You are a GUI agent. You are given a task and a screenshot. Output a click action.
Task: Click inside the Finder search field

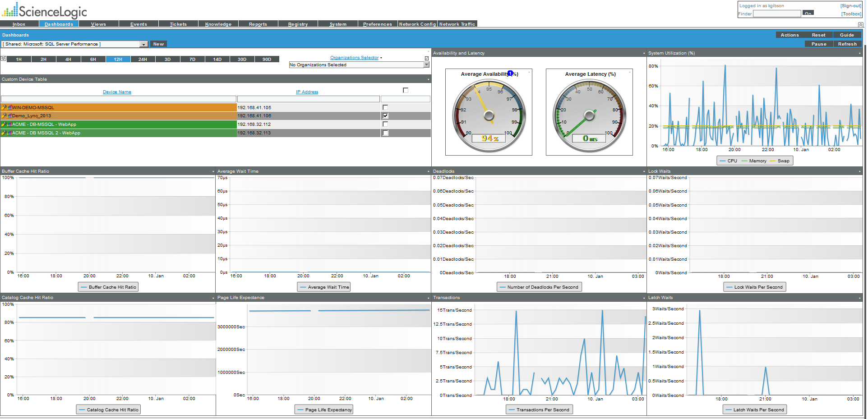point(777,14)
